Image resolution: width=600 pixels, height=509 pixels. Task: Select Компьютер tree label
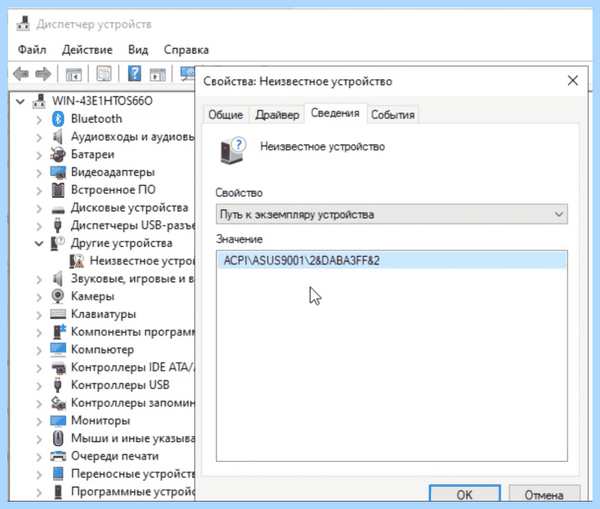click(103, 349)
